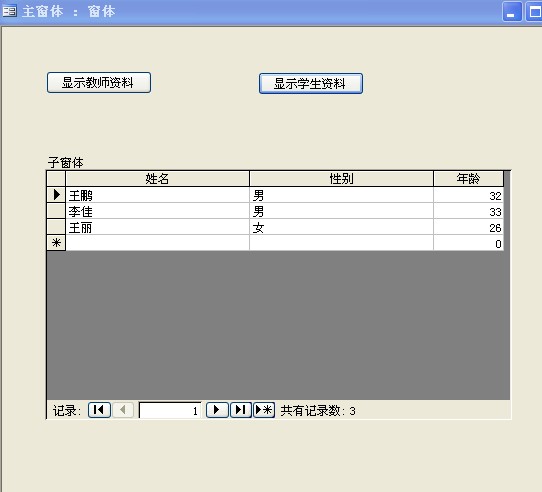This screenshot has width=542, height=492.
Task: Go to the first record in the navigator
Action: point(99,410)
